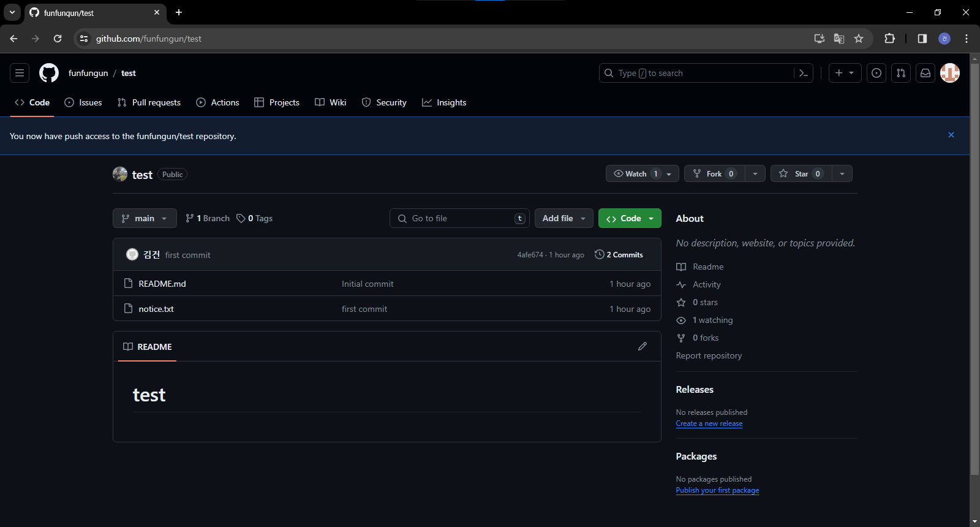Open the create new plus dropdown

(x=845, y=73)
